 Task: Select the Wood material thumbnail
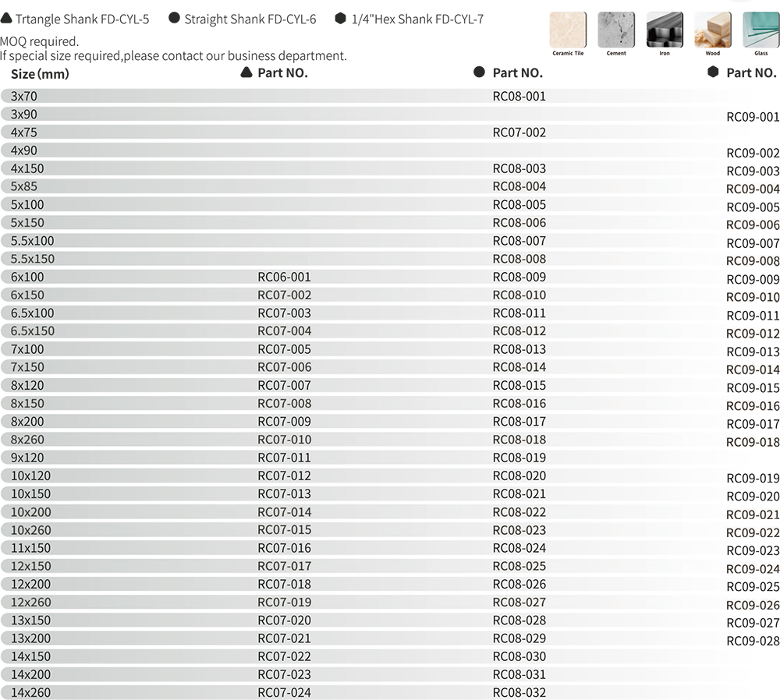click(712, 30)
